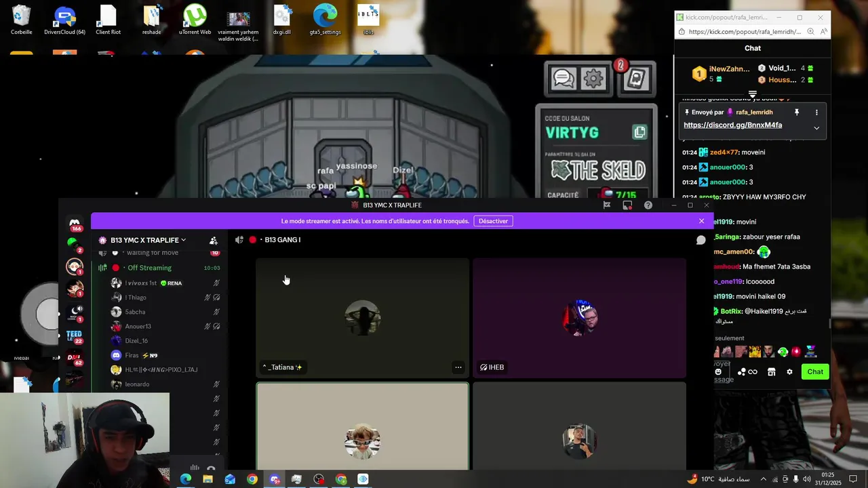Screen dimensions: 868x488
Task: Open the Kick channel points icon
Action: pyautogui.click(x=747, y=371)
